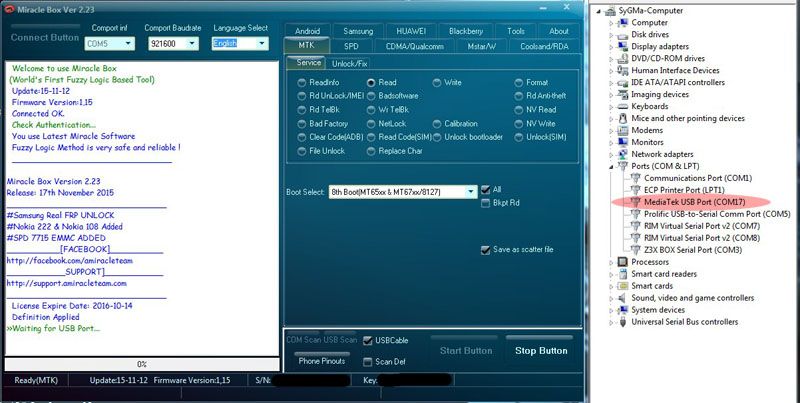
Task: Click the Sound, video and game controllers icon
Action: (622, 298)
